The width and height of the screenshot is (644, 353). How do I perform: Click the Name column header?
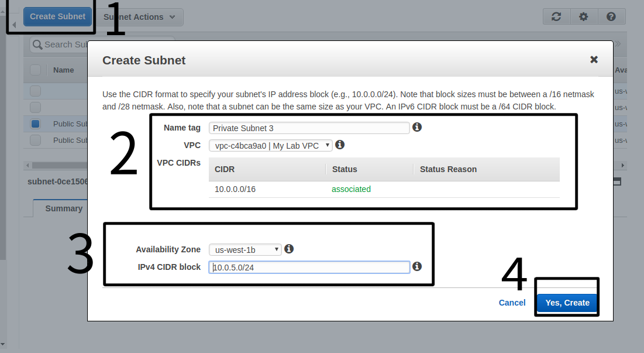click(63, 70)
